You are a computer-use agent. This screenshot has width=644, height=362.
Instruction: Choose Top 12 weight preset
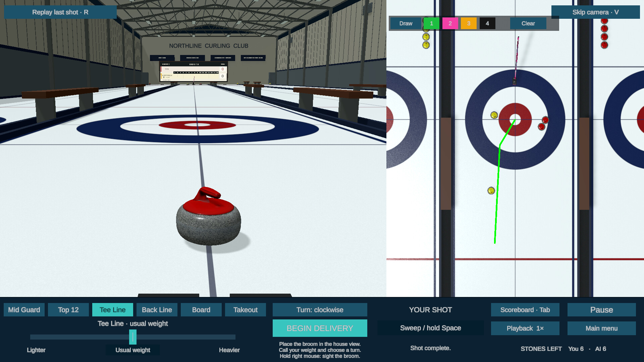click(x=68, y=310)
